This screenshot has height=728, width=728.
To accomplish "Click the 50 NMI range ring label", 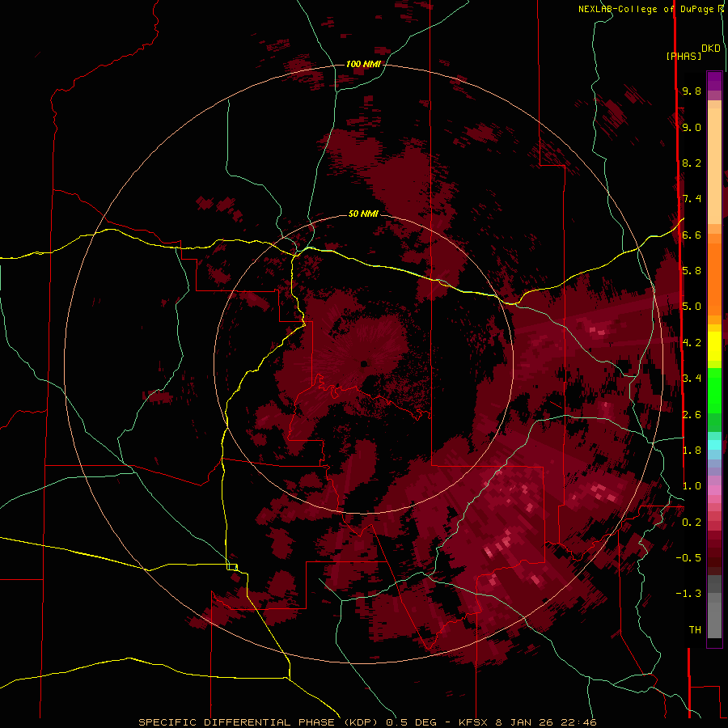I will (x=363, y=214).
